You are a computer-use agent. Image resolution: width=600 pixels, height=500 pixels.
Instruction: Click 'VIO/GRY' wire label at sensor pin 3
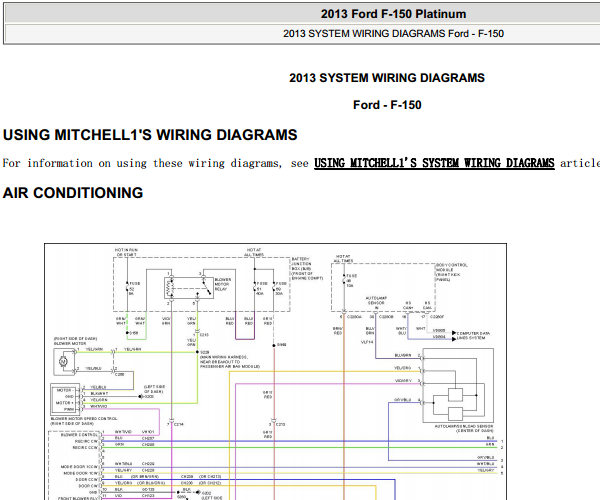click(403, 381)
